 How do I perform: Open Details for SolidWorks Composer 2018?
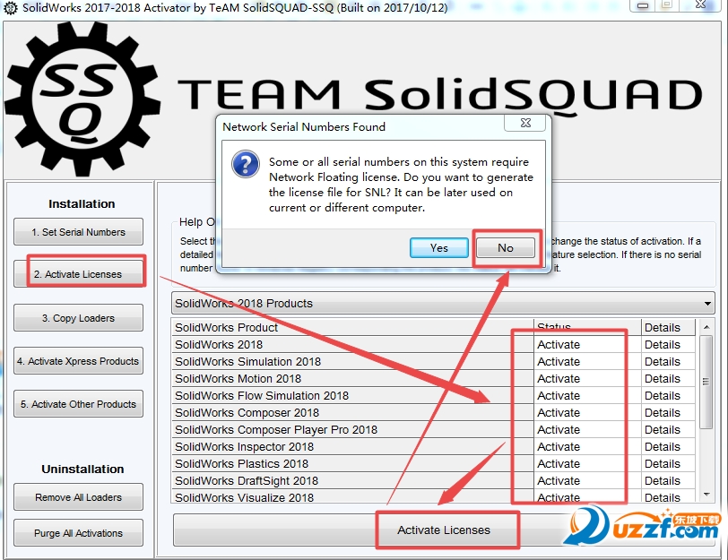pyautogui.click(x=668, y=412)
